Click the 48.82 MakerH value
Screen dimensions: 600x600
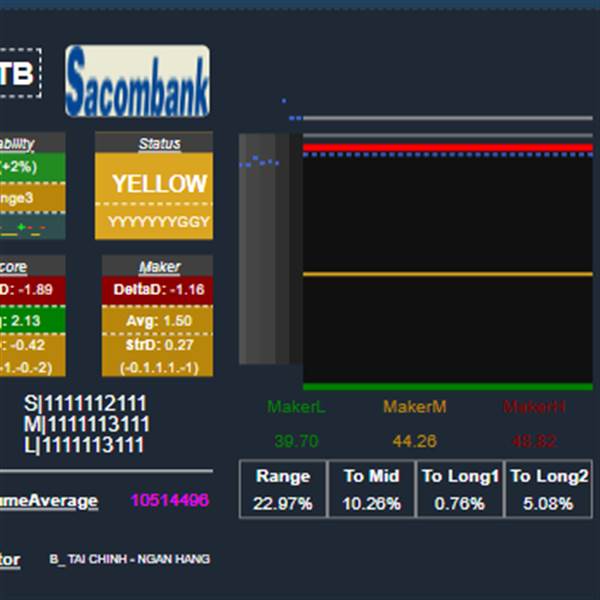pyautogui.click(x=534, y=441)
